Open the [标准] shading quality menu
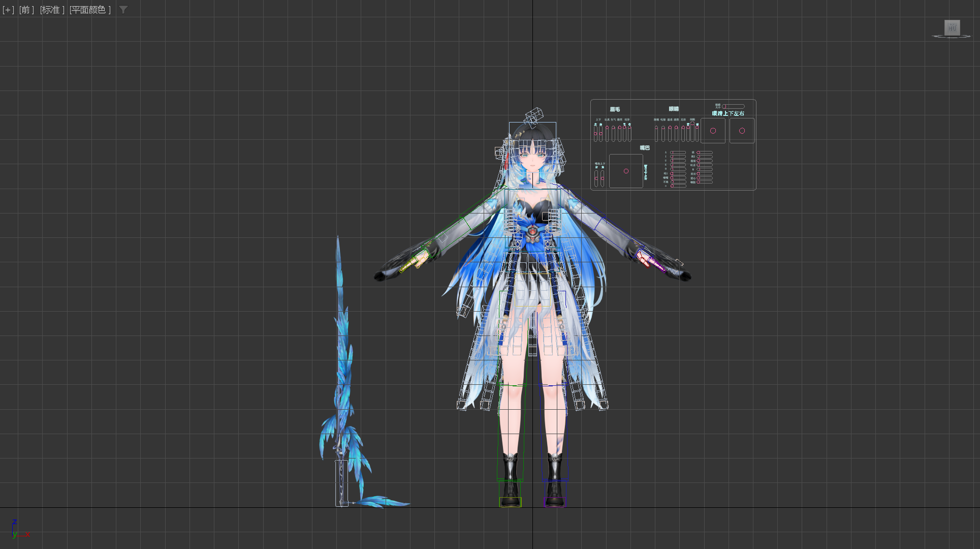Image resolution: width=980 pixels, height=549 pixels. (52, 10)
